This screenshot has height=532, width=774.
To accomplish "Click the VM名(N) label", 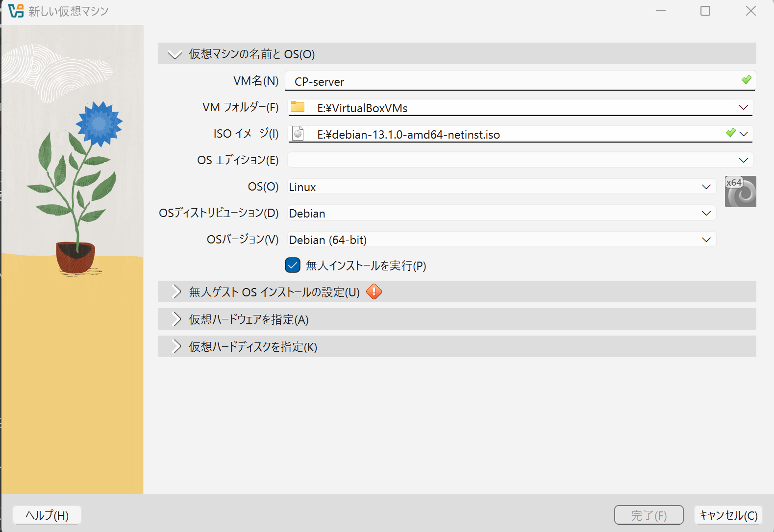I will point(256,81).
